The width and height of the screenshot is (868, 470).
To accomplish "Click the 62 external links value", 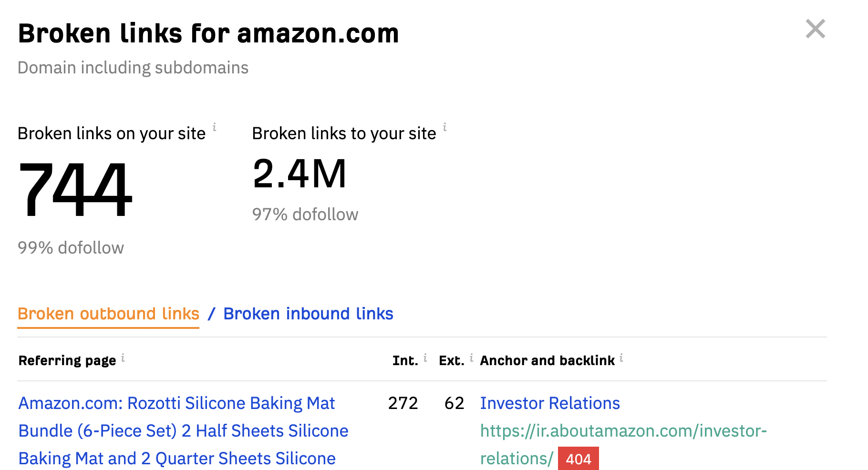I will [454, 403].
